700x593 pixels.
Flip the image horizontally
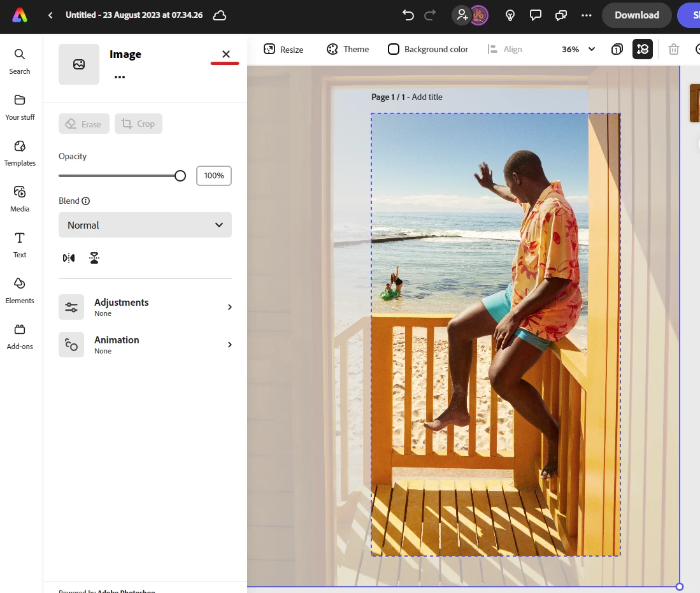[x=69, y=258]
